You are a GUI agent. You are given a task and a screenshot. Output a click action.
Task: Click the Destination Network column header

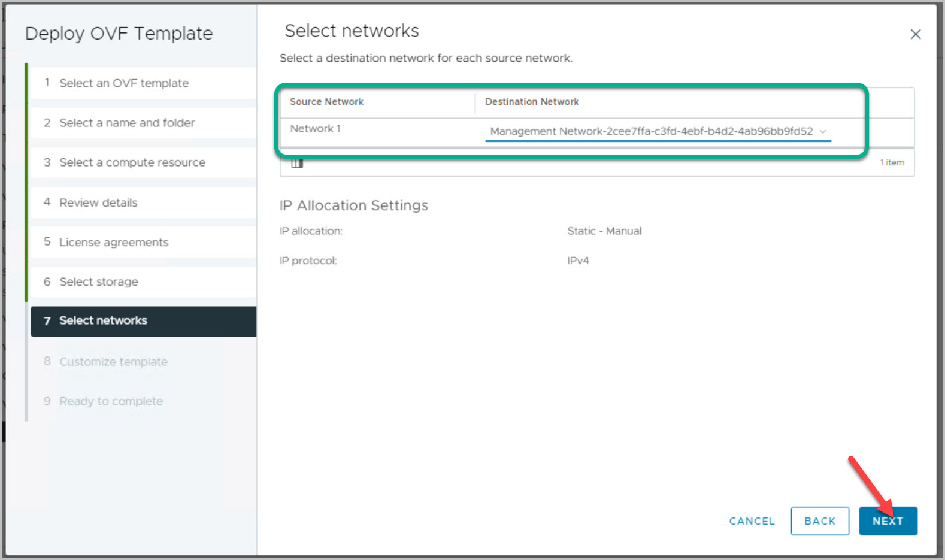(532, 102)
